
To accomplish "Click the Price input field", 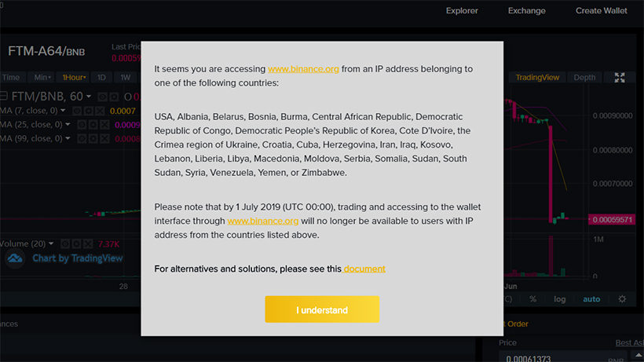I will point(550,359).
